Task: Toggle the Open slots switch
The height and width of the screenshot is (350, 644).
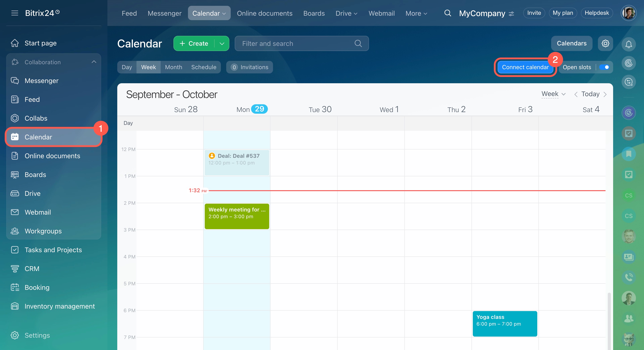Action: pos(604,67)
